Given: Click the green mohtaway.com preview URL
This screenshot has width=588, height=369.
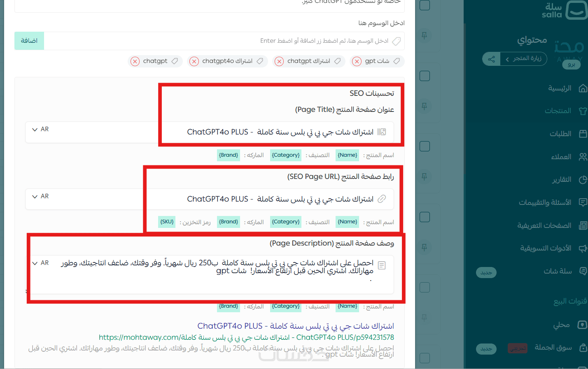Looking at the screenshot, I should [246, 337].
